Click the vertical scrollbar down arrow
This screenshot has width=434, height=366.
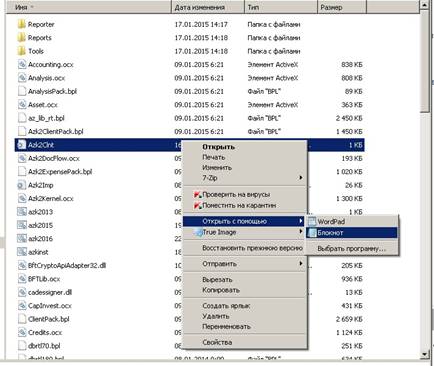(425, 355)
